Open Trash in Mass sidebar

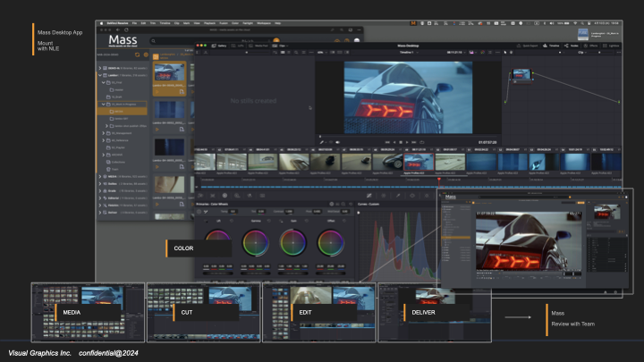(x=112, y=169)
